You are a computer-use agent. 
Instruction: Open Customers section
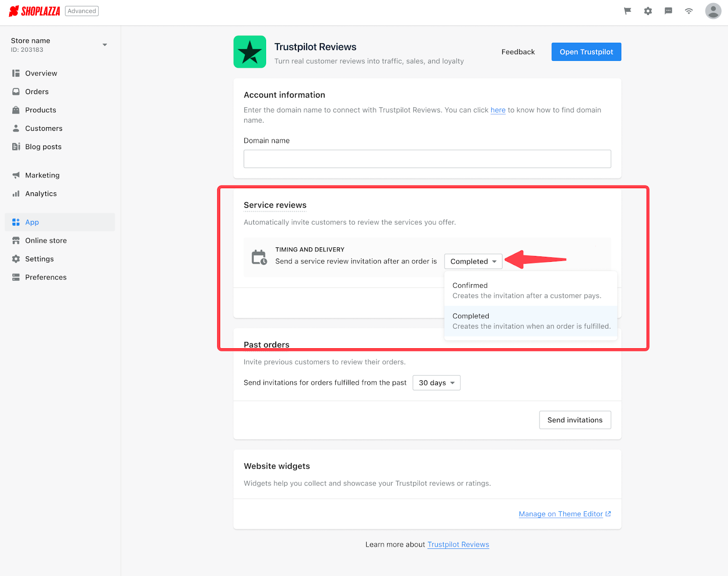tap(44, 128)
